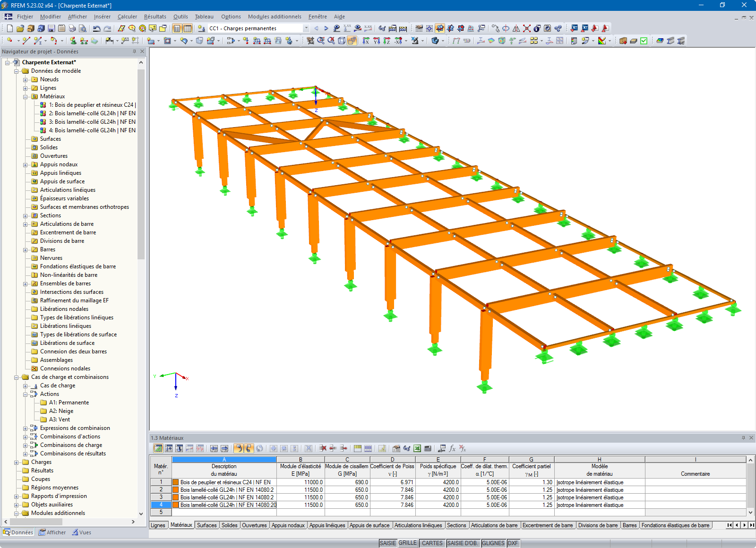Viewport: 756px width, 548px height.
Task: Switch to navigator Afficher view
Action: (52, 532)
